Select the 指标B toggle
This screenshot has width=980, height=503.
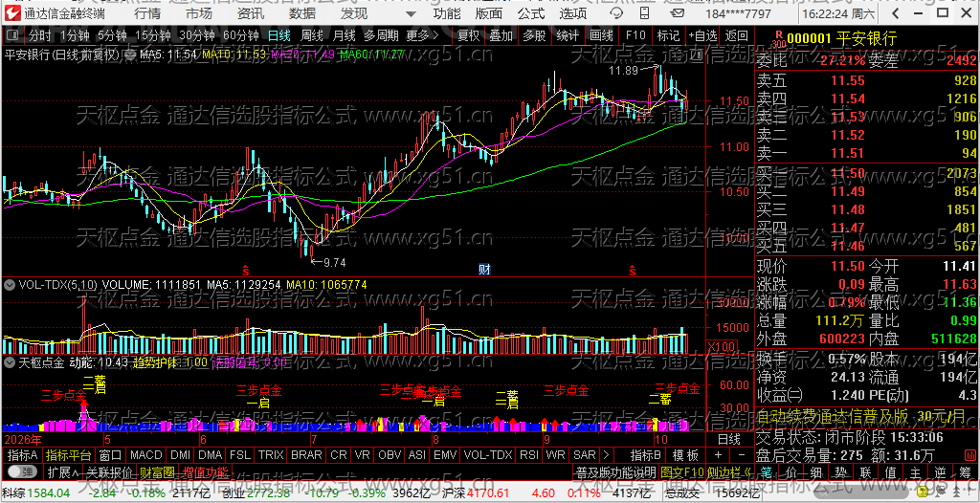coord(646,455)
